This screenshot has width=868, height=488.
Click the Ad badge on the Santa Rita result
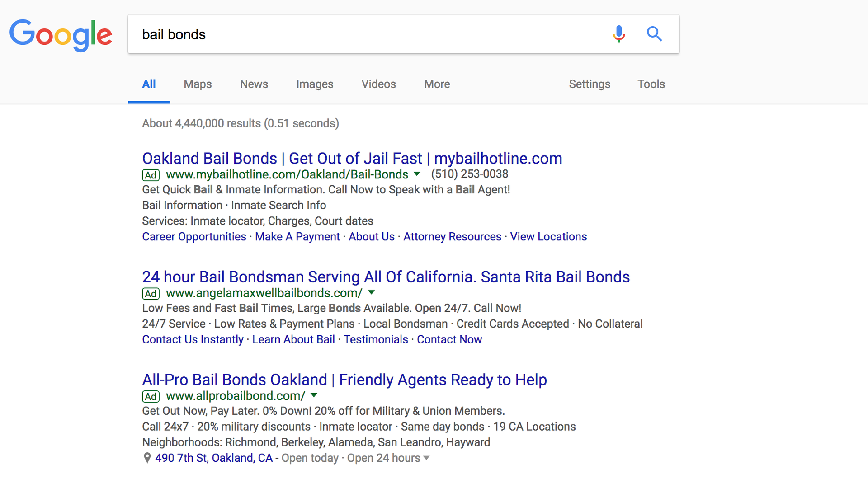(151, 293)
